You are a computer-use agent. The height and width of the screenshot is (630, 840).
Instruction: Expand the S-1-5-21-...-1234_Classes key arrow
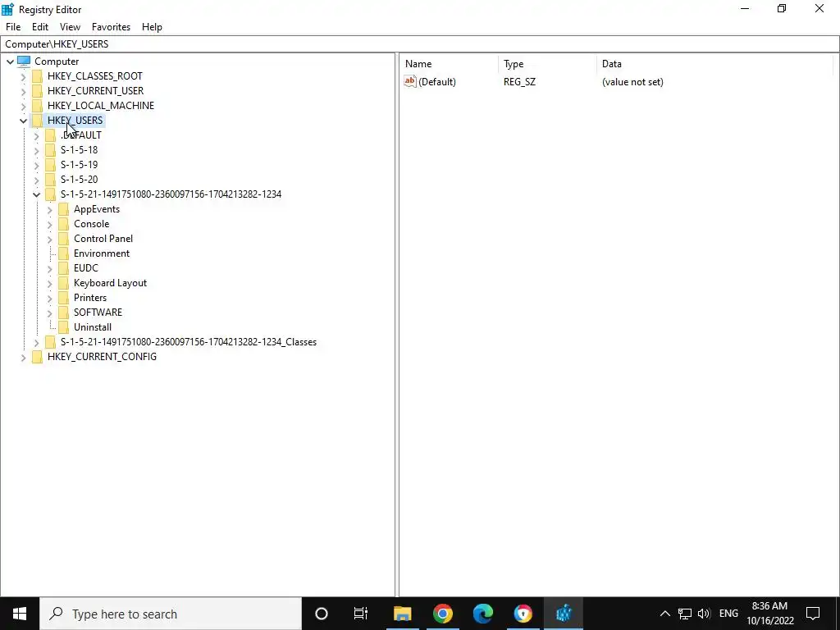36,342
